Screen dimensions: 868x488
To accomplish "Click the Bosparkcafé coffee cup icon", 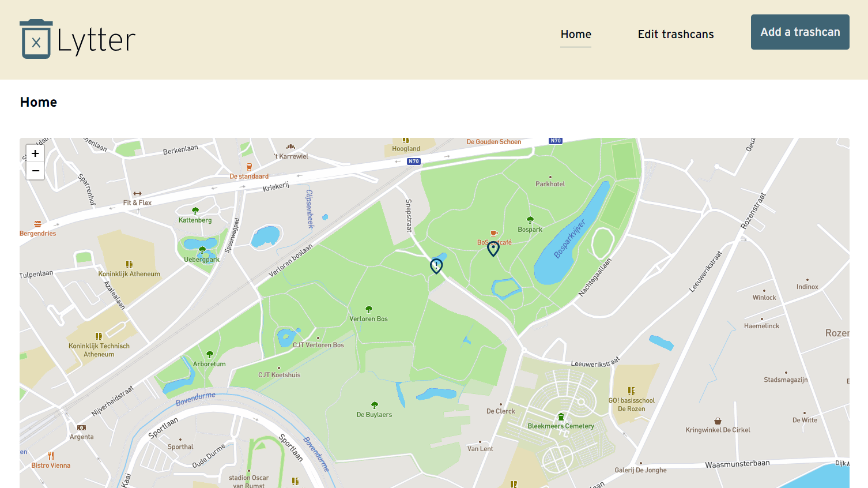I will coord(494,234).
